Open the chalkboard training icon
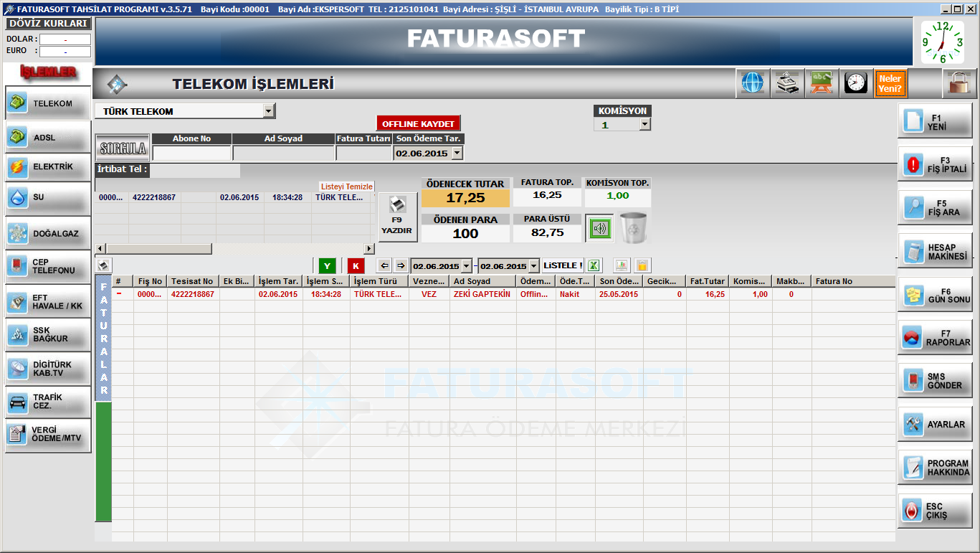 click(822, 83)
